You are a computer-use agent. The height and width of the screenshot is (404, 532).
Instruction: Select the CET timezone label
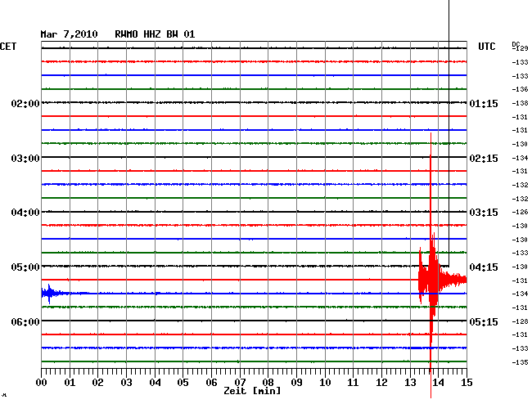(8, 47)
